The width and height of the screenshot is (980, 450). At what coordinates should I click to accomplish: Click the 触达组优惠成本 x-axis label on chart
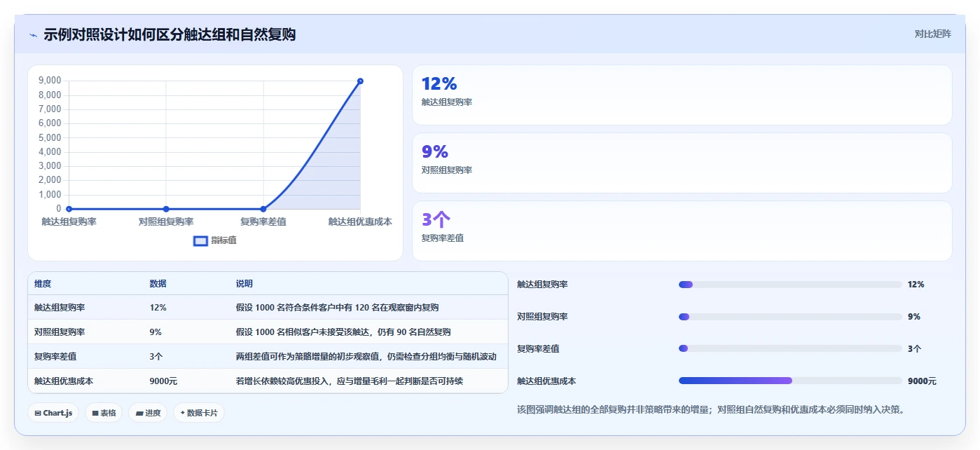tap(360, 221)
